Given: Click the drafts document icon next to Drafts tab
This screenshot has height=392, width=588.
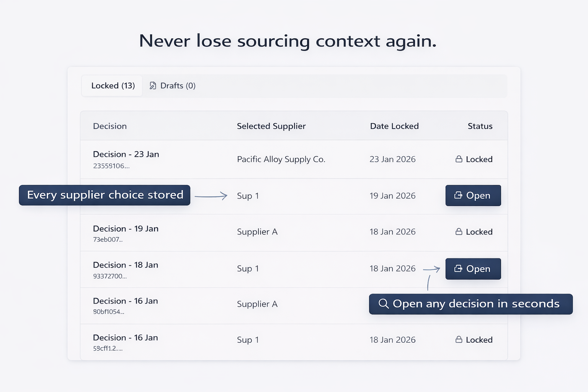Looking at the screenshot, I should click(153, 86).
